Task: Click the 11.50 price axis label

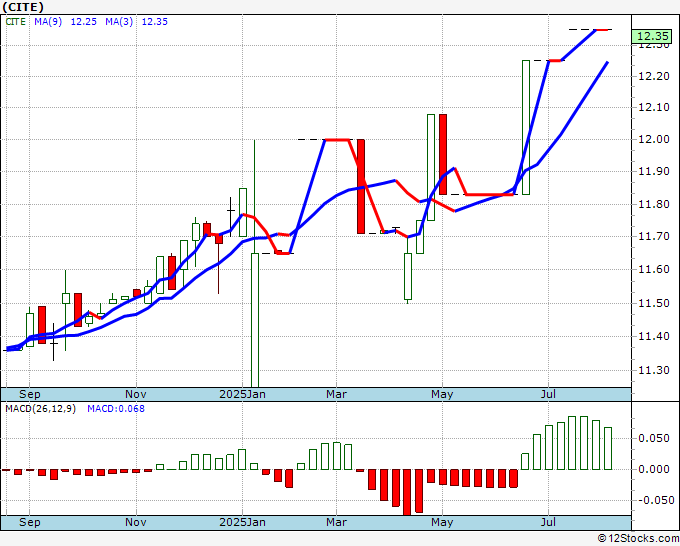Action: coord(654,303)
